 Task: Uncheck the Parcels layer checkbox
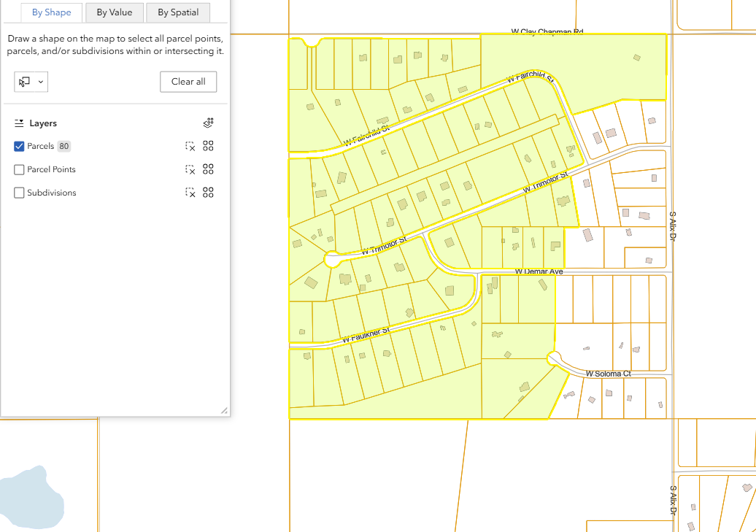tap(19, 146)
